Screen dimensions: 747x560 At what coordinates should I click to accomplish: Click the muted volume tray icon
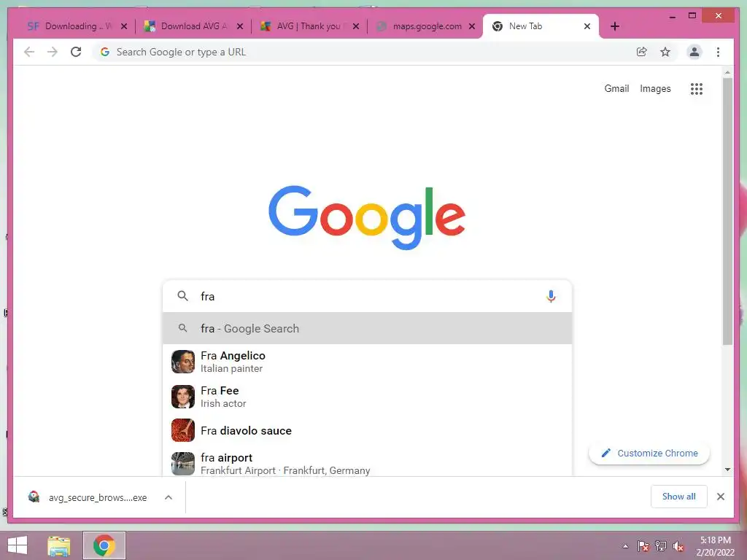[x=678, y=546]
